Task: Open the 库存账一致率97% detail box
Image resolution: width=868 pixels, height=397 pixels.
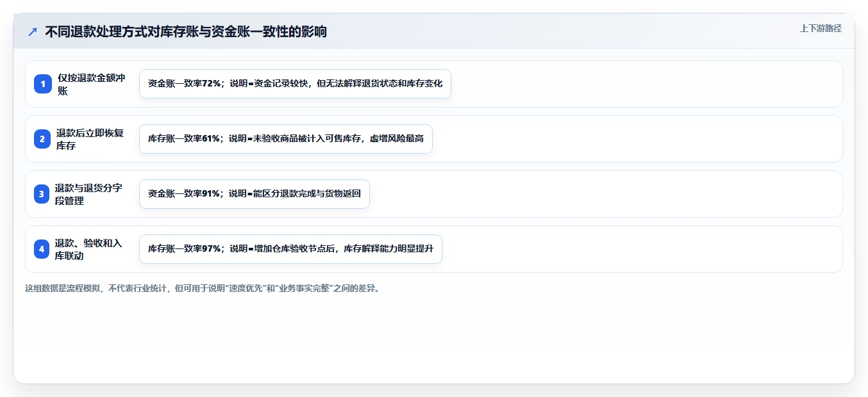Action: point(290,249)
